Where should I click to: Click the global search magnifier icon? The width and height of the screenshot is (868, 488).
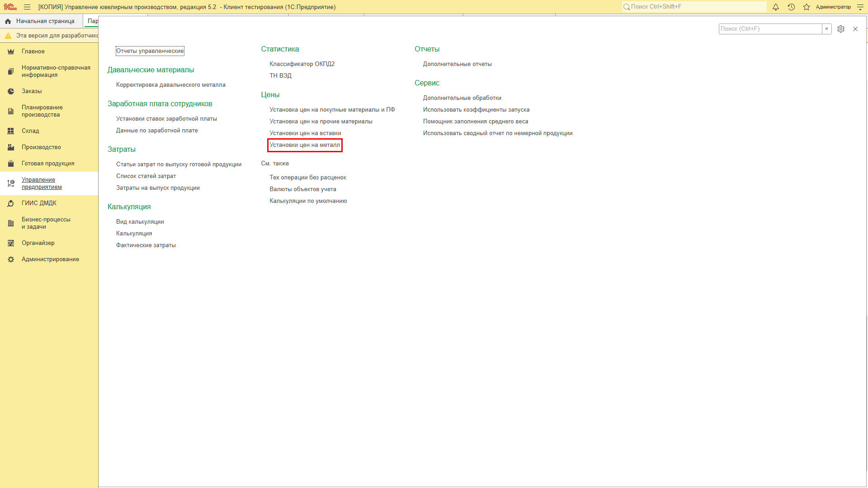click(x=627, y=7)
